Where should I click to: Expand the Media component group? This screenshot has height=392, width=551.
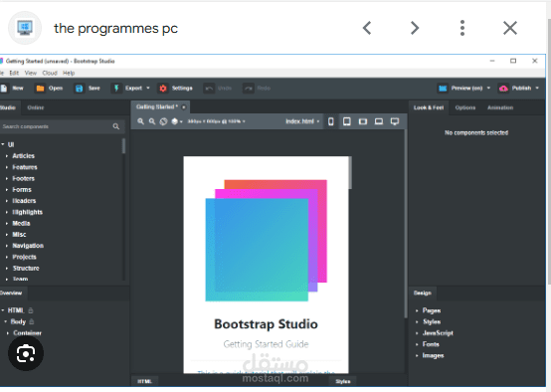(7, 223)
